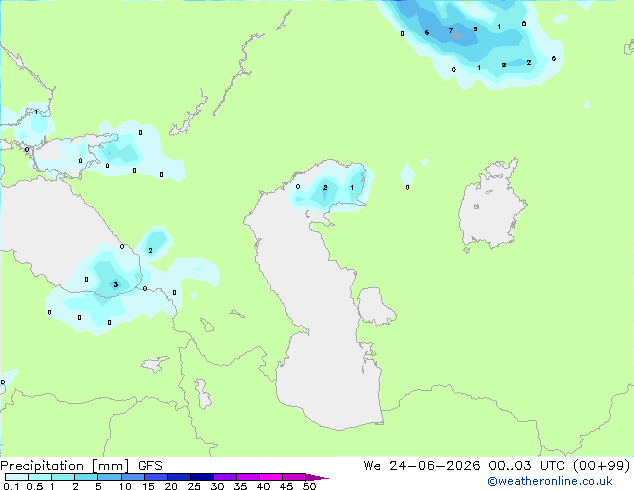The image size is (634, 490).
Task: Click the '50' legend scale label
Action: [x=309, y=486]
